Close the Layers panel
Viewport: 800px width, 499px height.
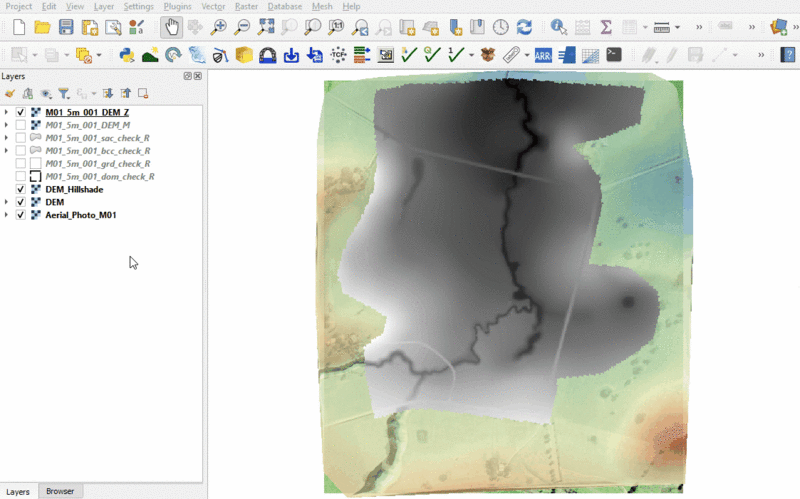[x=198, y=76]
